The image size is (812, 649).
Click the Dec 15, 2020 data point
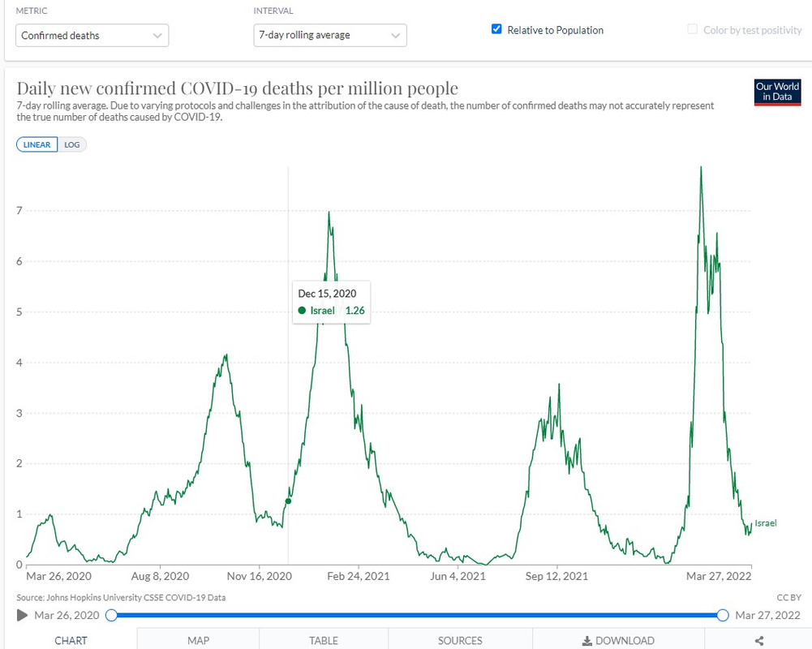pyautogui.click(x=289, y=501)
